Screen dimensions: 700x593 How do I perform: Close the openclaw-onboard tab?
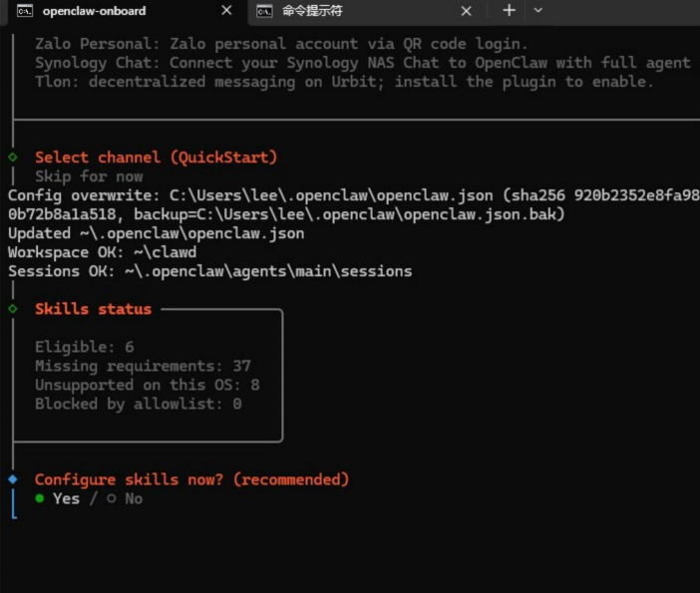pos(226,11)
